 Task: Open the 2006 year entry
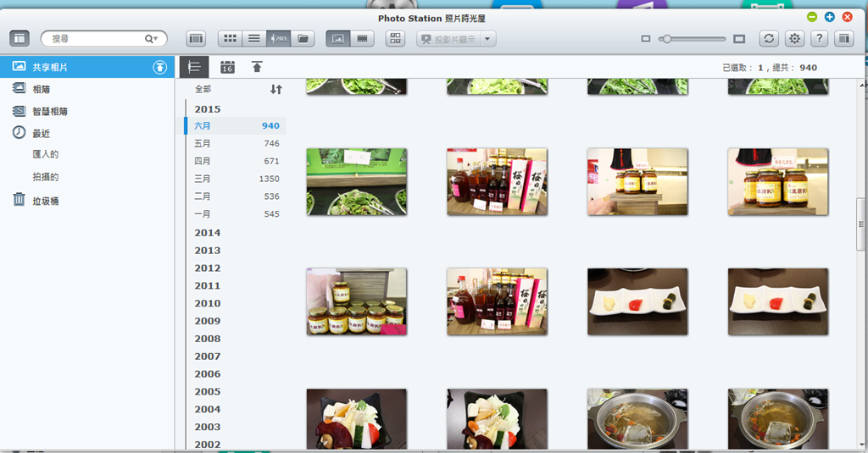coord(208,374)
